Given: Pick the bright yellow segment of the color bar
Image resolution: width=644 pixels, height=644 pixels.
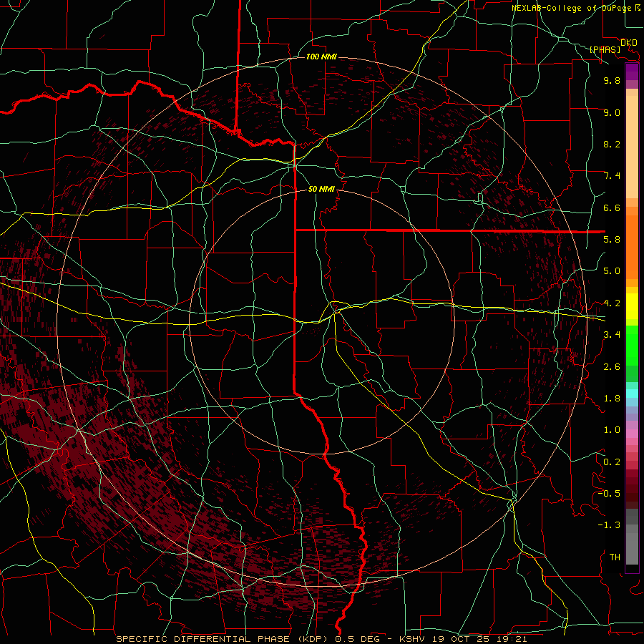Looking at the screenshot, I should [632, 306].
